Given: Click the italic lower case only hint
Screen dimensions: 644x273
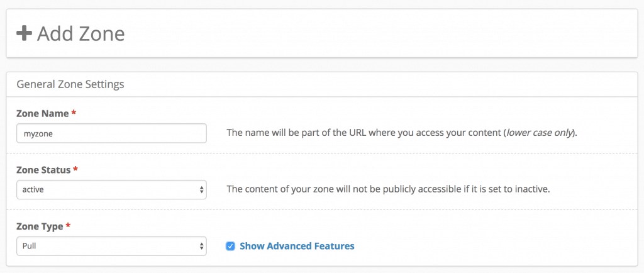Looking at the screenshot, I should [x=540, y=133].
